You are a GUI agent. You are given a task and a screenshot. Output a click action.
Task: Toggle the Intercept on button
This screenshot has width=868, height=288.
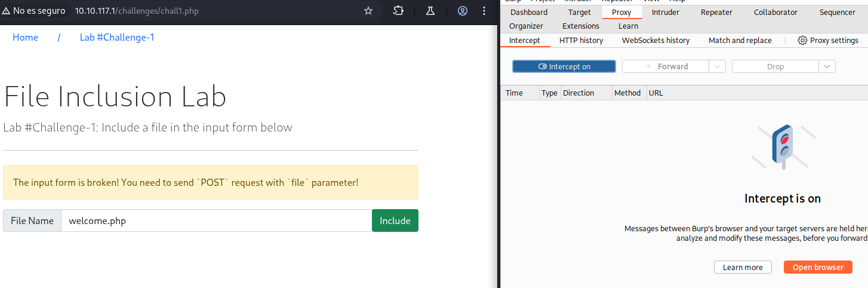coord(564,66)
